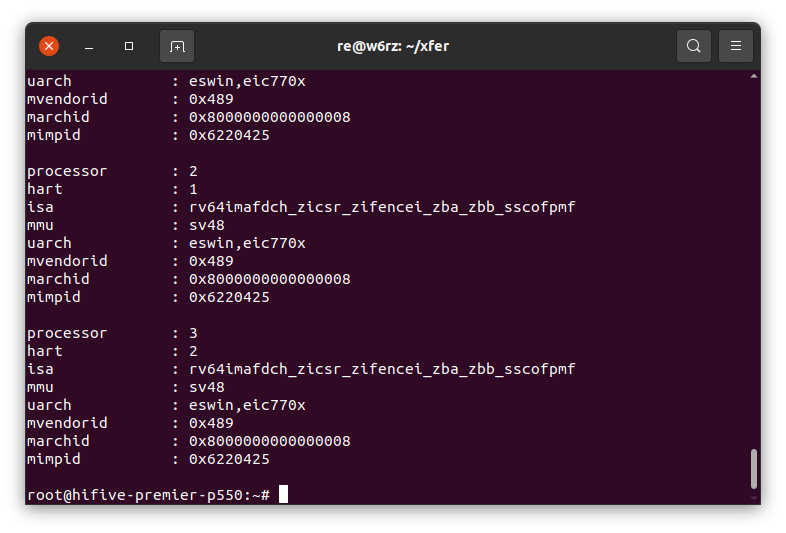Click the processor 3 line

(112, 333)
